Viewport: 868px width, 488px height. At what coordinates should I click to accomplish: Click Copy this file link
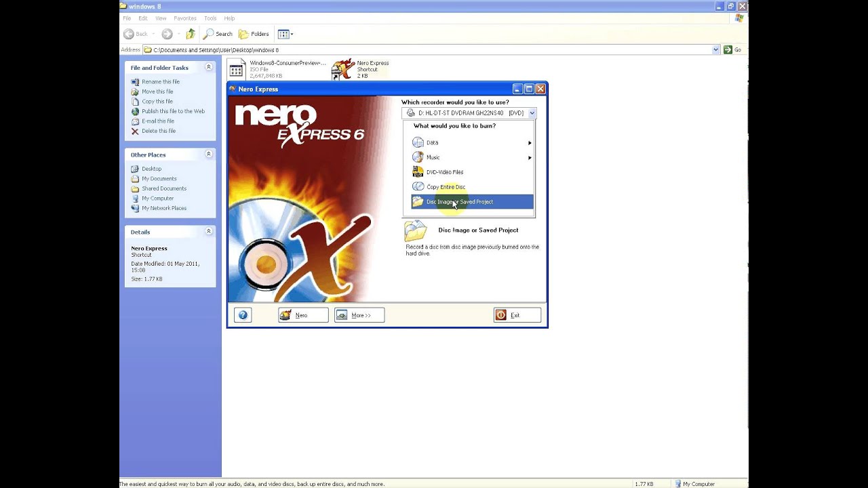click(157, 101)
